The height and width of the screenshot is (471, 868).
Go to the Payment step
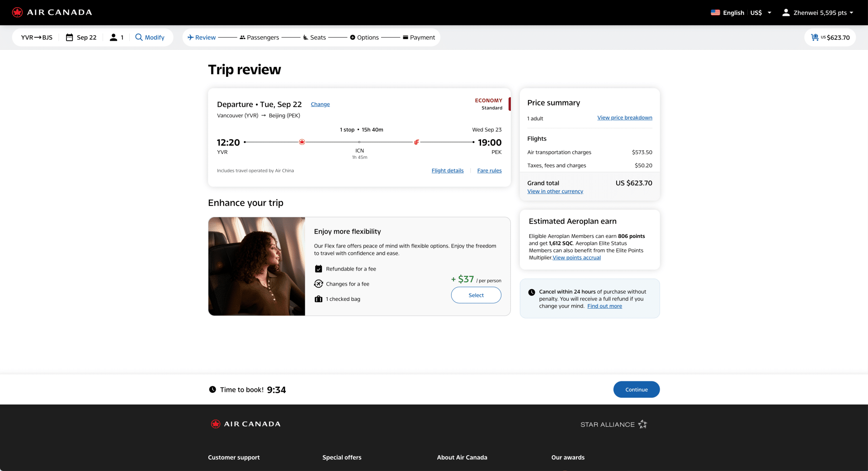coord(419,38)
